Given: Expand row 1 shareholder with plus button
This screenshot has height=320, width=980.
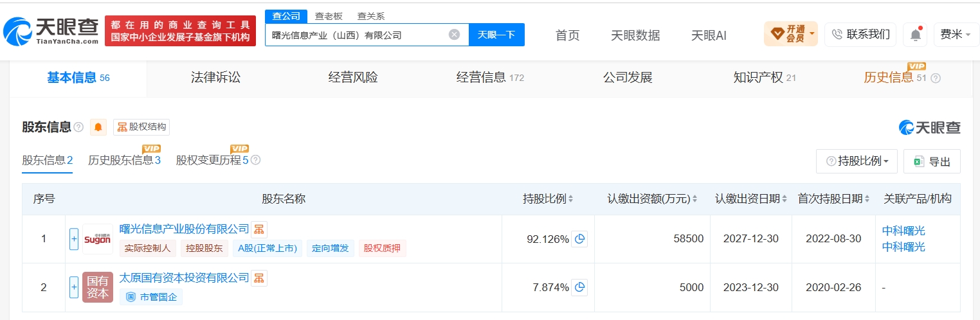Looking at the screenshot, I should coord(74,239).
